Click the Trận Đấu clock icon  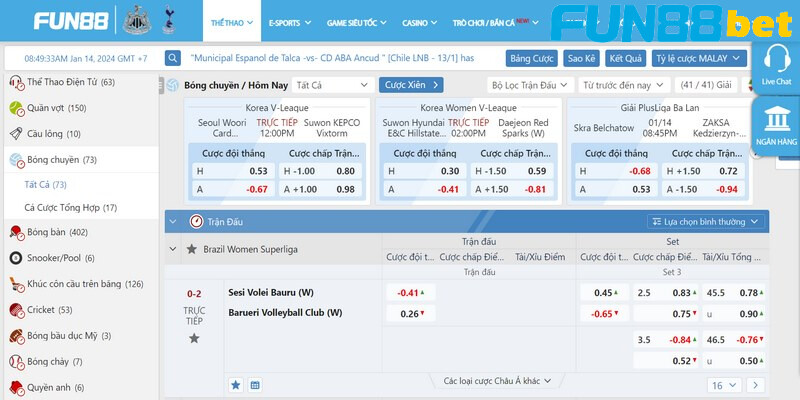(196, 222)
